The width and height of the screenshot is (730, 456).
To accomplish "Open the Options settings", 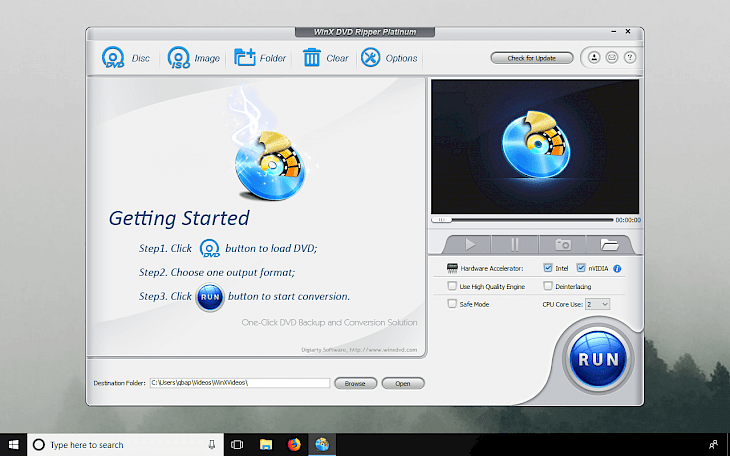I will click(389, 58).
